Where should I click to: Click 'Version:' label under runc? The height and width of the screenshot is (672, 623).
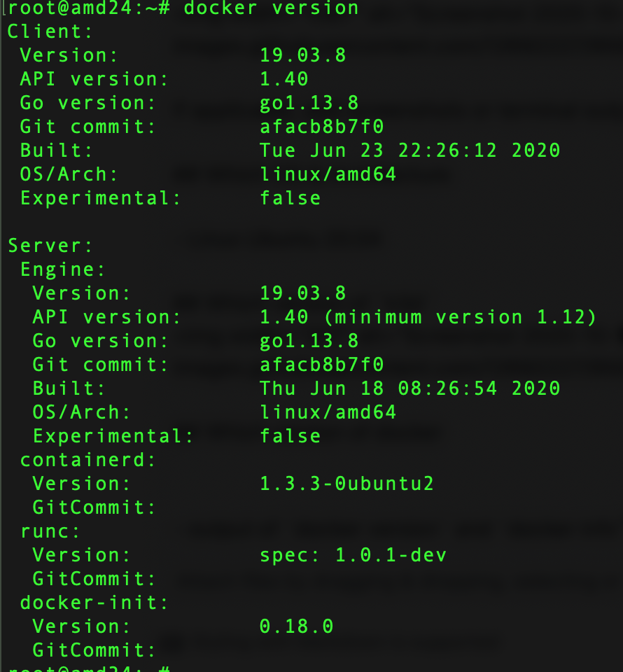[x=81, y=555]
